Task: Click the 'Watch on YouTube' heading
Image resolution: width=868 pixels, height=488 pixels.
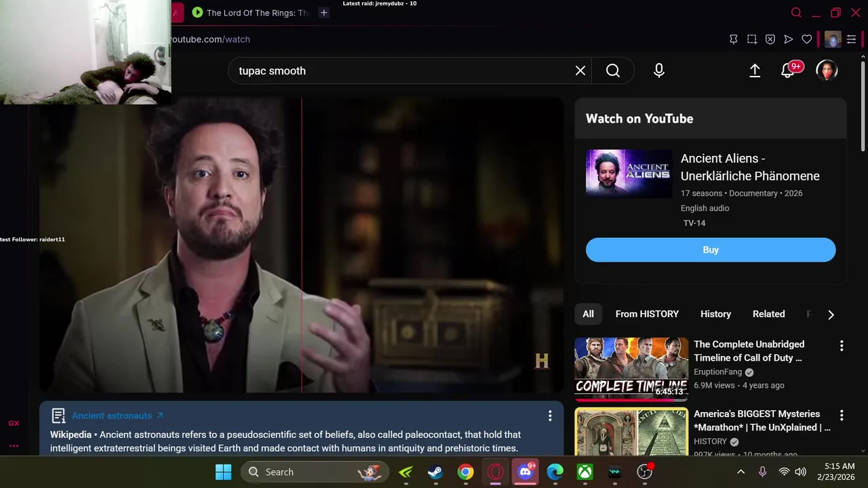Action: pos(639,119)
